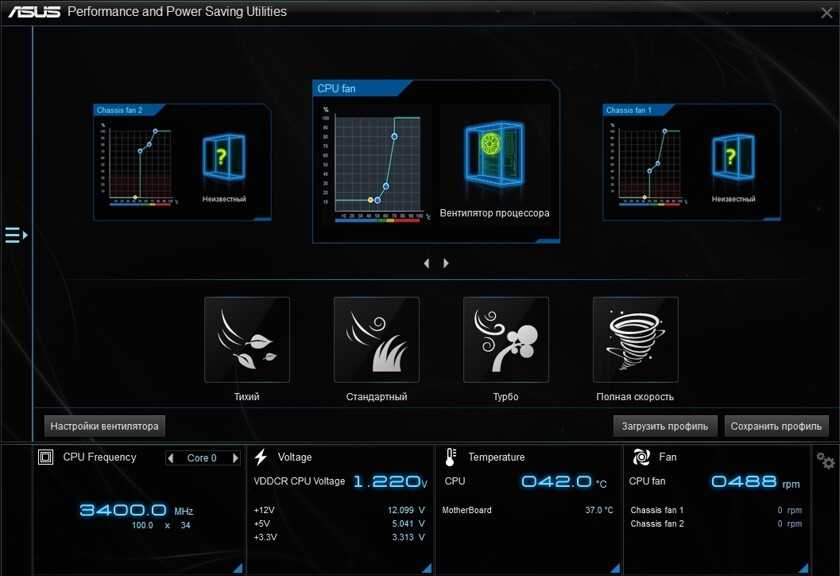Image resolution: width=840 pixels, height=576 pixels.
Task: Click Загрузить профиль button
Action: point(665,426)
